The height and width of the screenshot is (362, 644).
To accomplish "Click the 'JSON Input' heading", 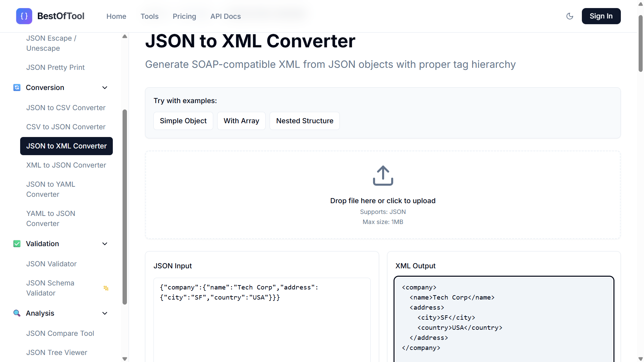I will click(173, 266).
